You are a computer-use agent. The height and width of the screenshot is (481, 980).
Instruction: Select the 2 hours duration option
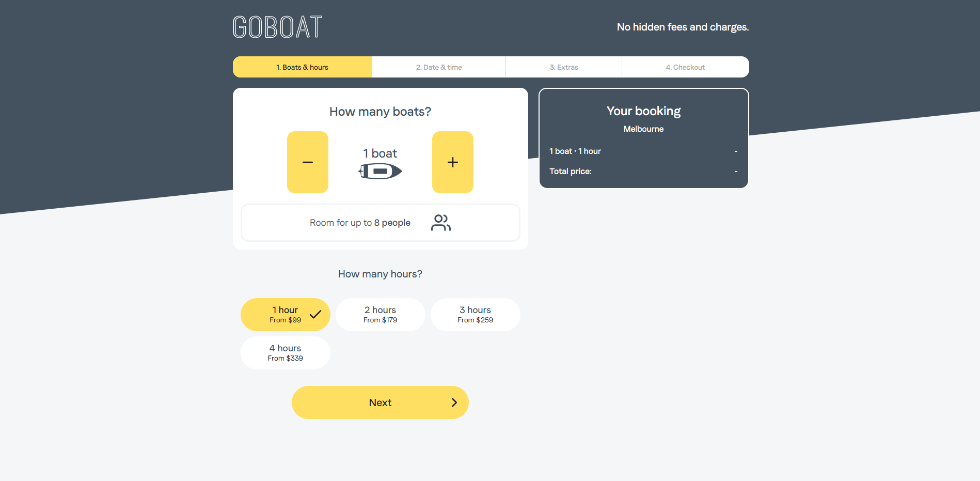(381, 315)
